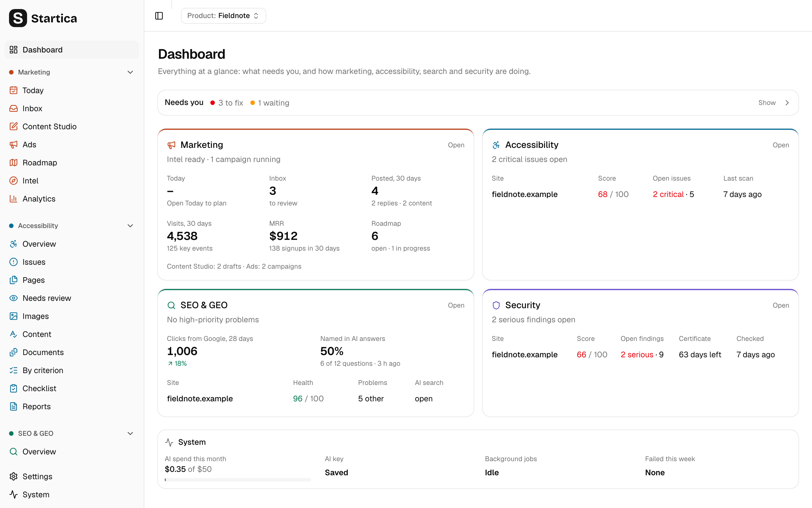Go to By criterion in the sidebar
The height and width of the screenshot is (508, 812).
click(x=72, y=370)
